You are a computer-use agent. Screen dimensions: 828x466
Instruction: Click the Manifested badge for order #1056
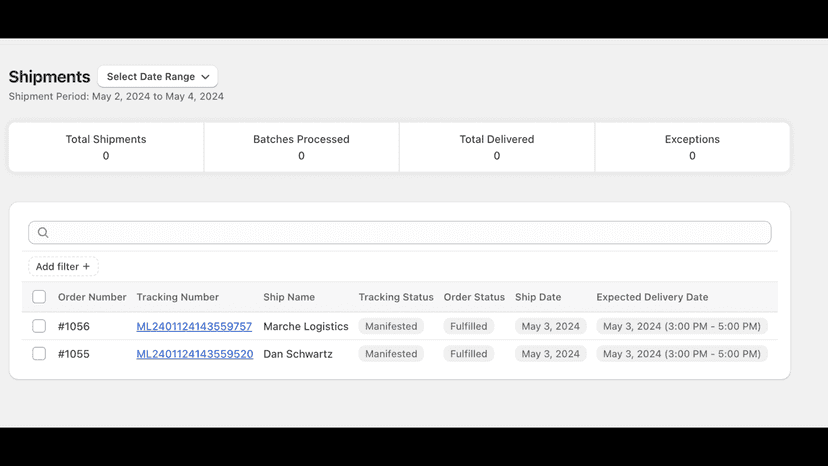pos(391,327)
